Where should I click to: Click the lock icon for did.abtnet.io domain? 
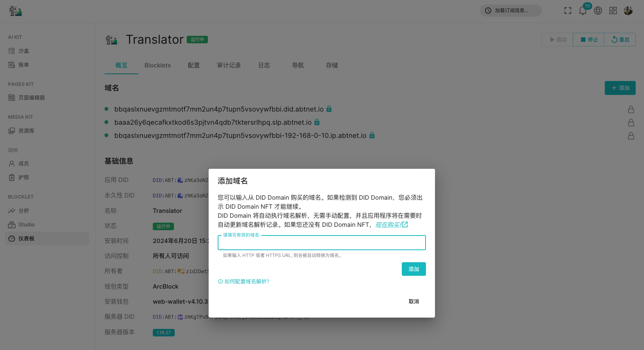pyautogui.click(x=631, y=110)
